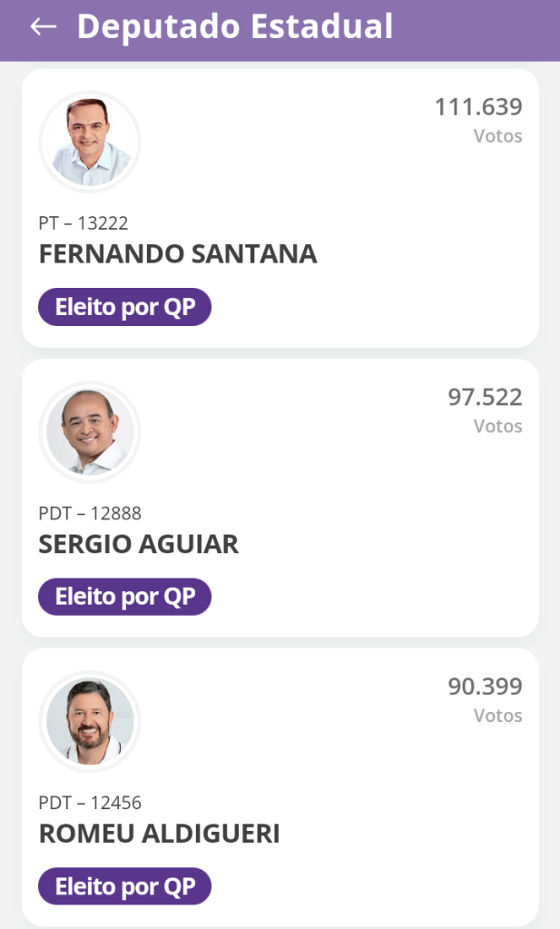560x929 pixels.
Task: Tap the Votos label under 111.639
Action: (497, 136)
